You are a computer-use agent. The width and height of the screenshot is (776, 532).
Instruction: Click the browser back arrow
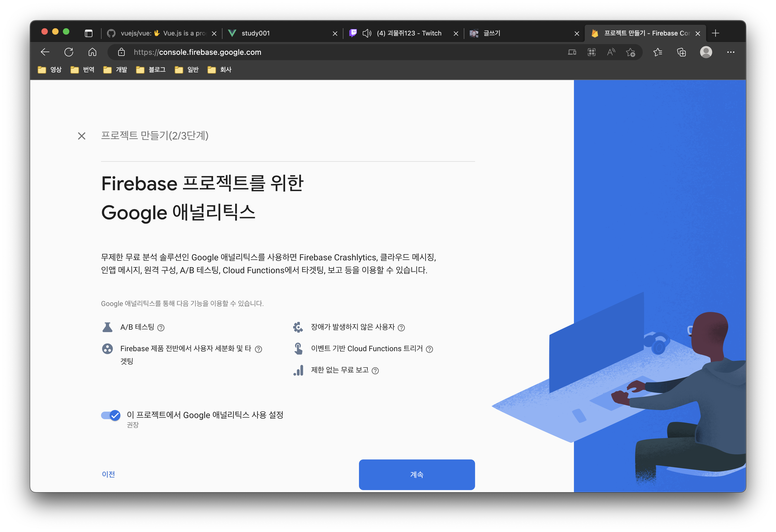[x=45, y=52]
